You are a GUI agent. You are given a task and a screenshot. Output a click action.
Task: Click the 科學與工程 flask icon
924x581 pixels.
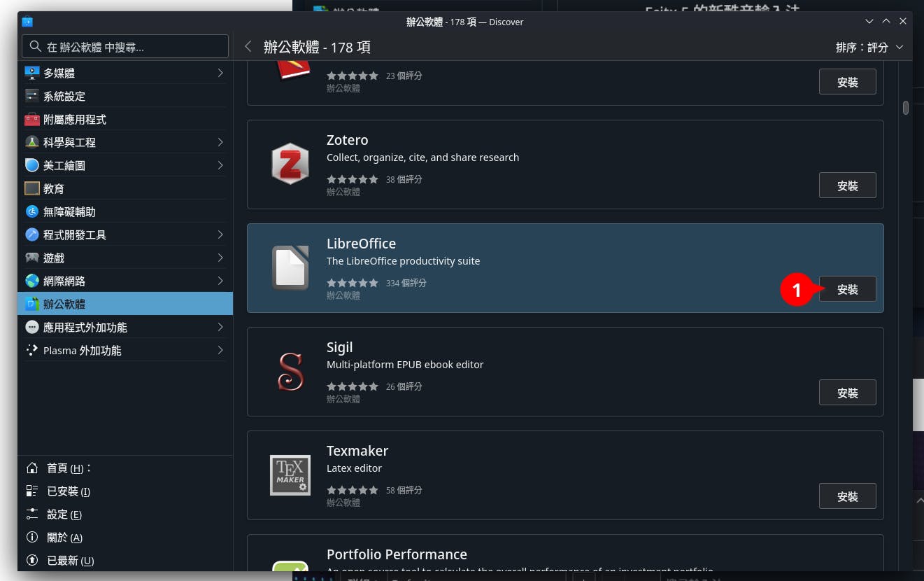[x=32, y=142]
